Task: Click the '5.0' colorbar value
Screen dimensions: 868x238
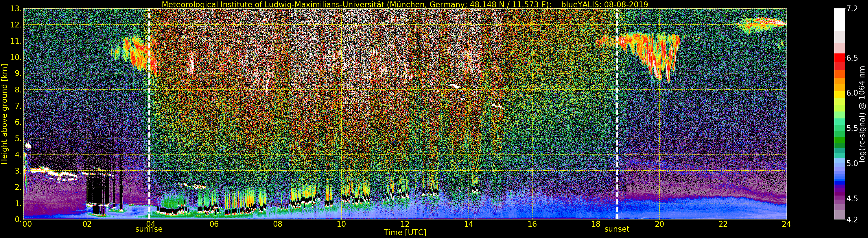Action: point(852,163)
